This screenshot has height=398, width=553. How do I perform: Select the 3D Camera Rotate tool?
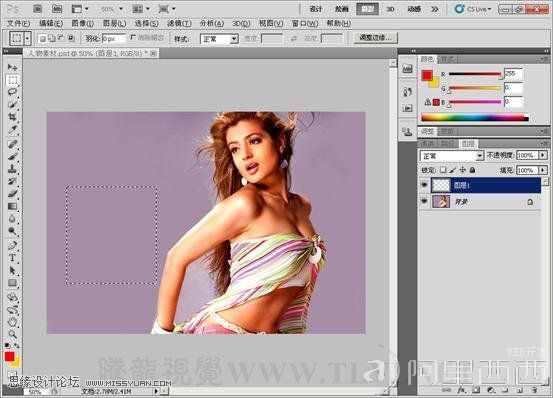click(12, 310)
